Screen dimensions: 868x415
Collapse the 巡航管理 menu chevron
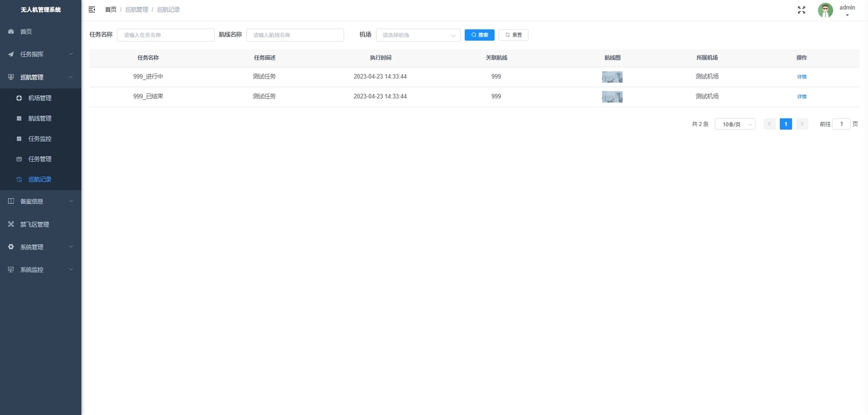71,77
